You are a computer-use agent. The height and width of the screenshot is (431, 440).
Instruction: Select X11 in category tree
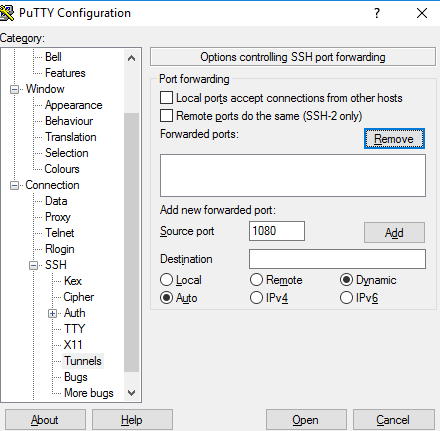pyautogui.click(x=73, y=345)
